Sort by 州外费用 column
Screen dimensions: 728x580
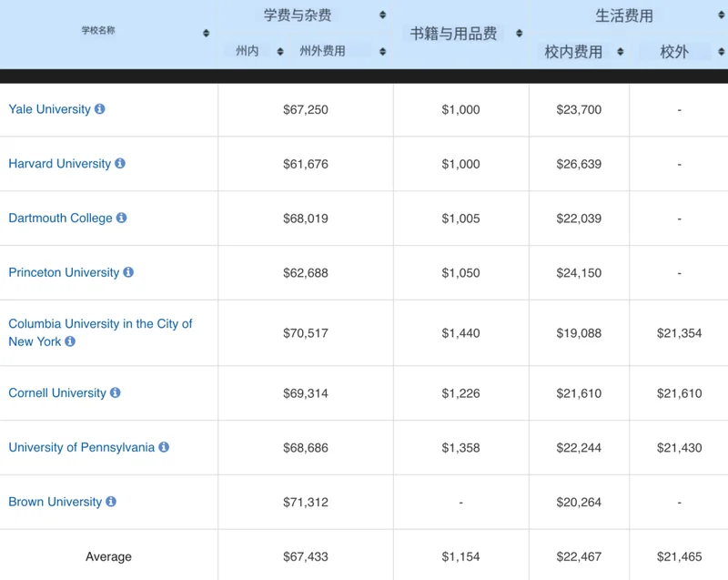pyautogui.click(x=382, y=52)
